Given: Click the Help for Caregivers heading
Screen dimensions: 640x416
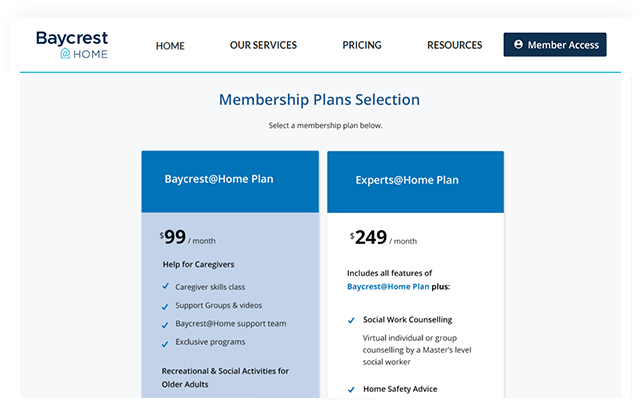Looking at the screenshot, I should [x=199, y=264].
